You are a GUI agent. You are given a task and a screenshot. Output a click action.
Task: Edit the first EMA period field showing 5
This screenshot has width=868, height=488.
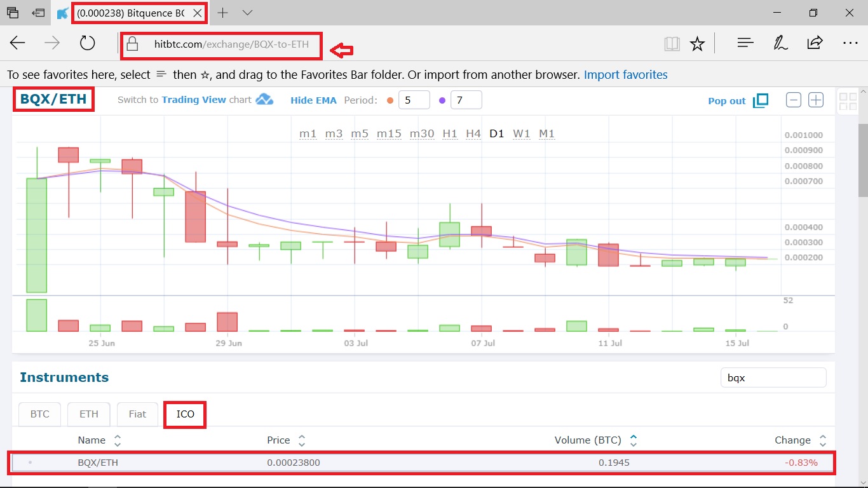(x=414, y=100)
